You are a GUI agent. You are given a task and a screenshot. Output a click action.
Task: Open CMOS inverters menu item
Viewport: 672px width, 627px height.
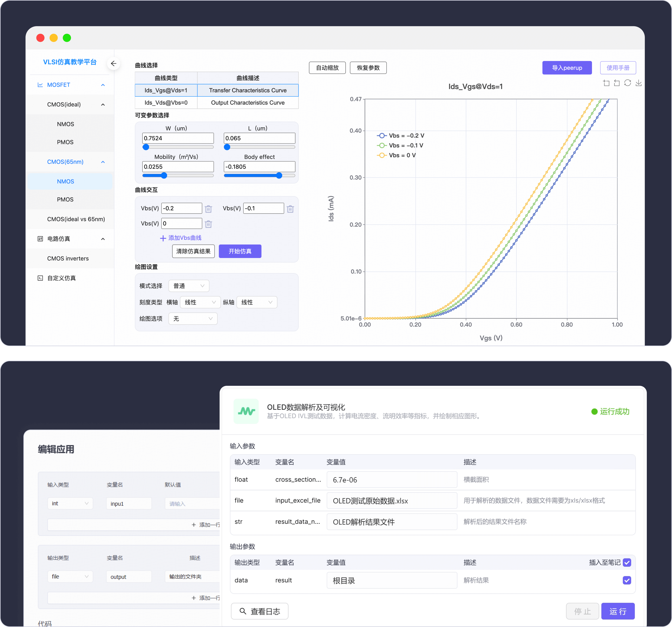68,259
